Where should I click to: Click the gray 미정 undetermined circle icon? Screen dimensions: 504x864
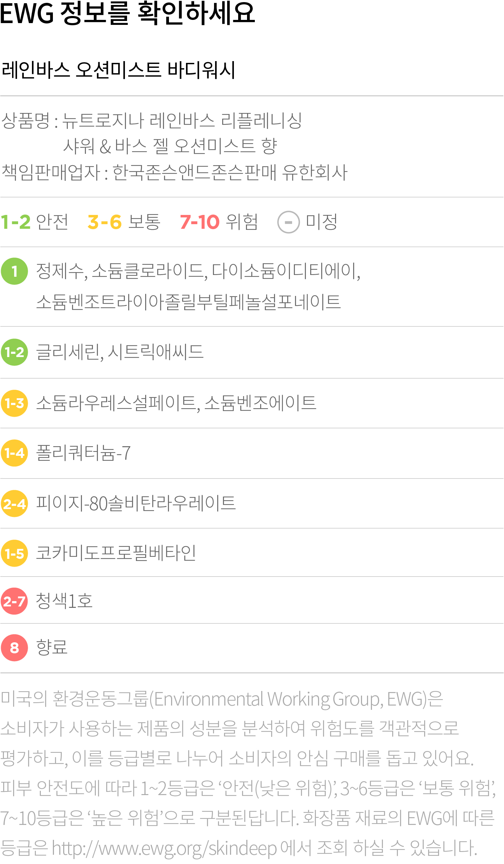289,222
